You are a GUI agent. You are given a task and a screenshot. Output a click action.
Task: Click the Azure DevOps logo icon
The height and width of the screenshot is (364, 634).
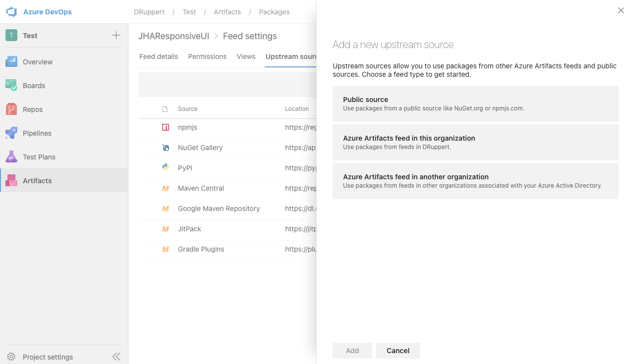tap(11, 12)
